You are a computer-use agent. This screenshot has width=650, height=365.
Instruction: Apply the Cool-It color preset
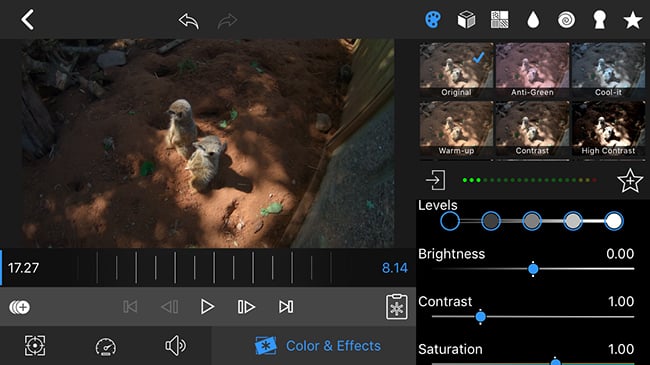[x=608, y=70]
